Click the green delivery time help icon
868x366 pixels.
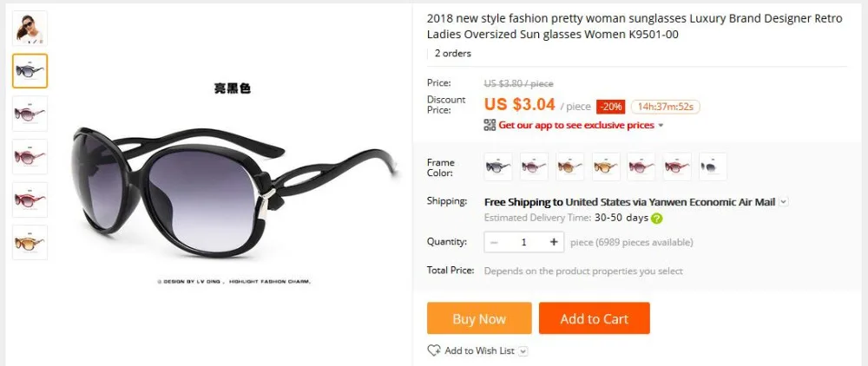(x=656, y=218)
